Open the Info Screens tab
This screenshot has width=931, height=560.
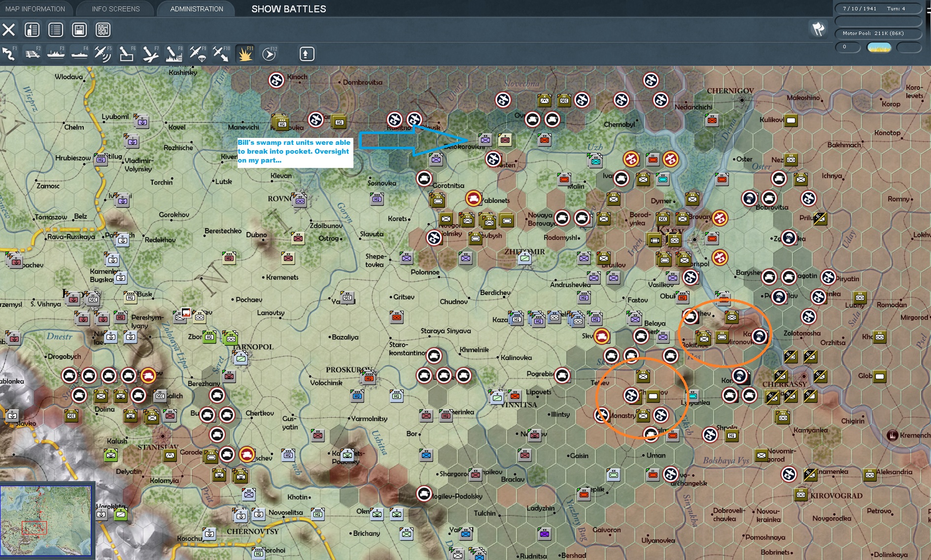pyautogui.click(x=116, y=9)
